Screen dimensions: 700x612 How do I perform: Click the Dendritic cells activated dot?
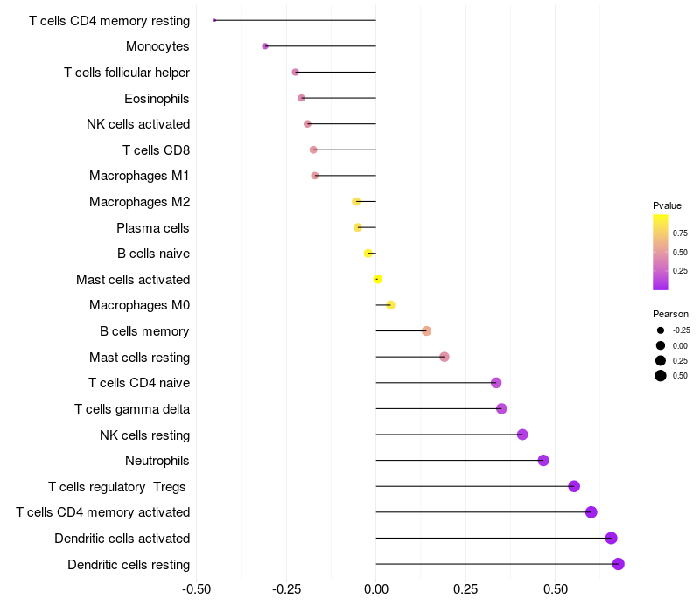[x=611, y=538]
